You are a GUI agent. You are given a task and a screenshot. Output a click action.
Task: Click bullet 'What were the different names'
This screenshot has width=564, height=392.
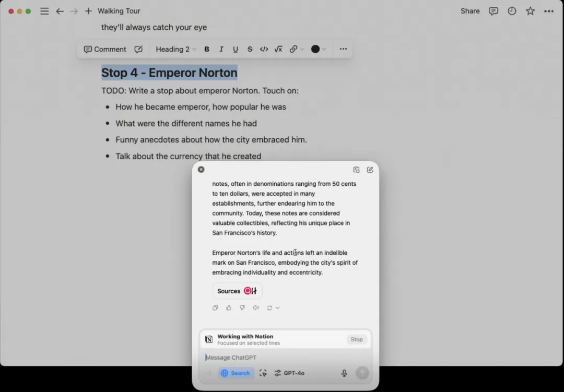(186, 124)
